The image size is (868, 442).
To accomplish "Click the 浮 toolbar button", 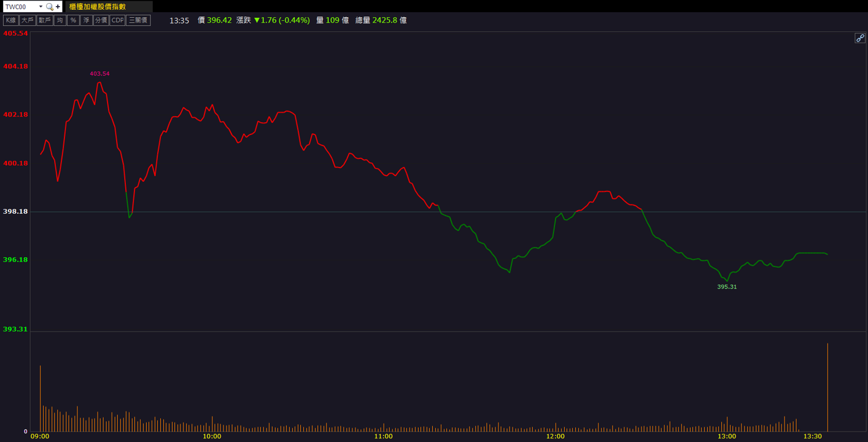I will 87,20.
